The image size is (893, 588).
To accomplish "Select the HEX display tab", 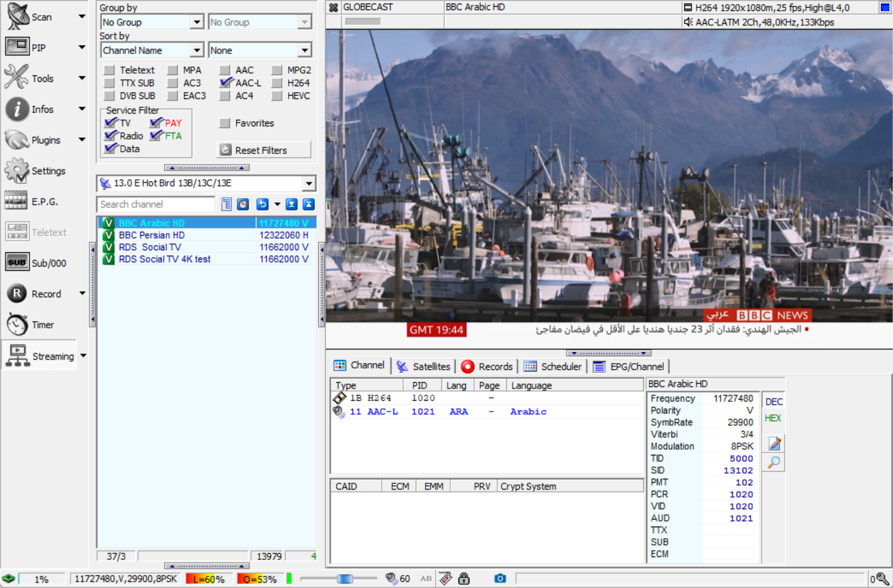I will tap(773, 418).
